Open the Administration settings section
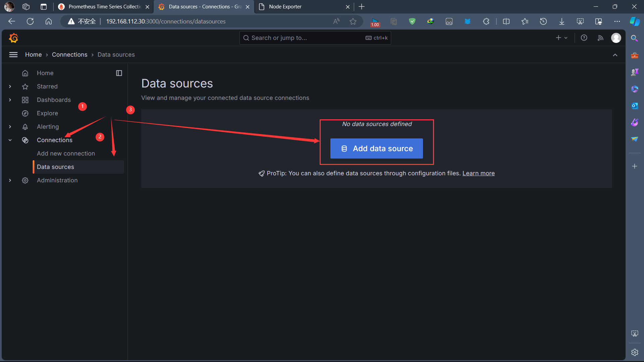Screen dimensions: 644x362 click(x=57, y=180)
